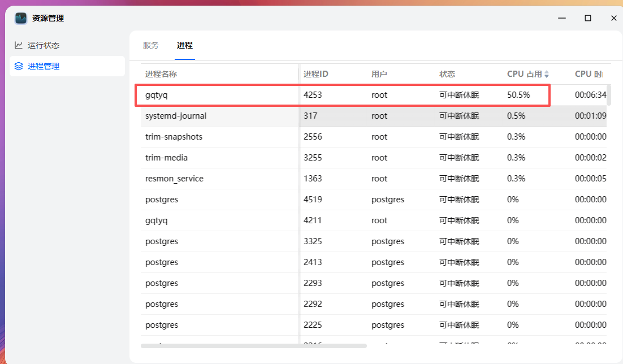Click the 用户 column header
The height and width of the screenshot is (364, 623).
click(x=379, y=74)
